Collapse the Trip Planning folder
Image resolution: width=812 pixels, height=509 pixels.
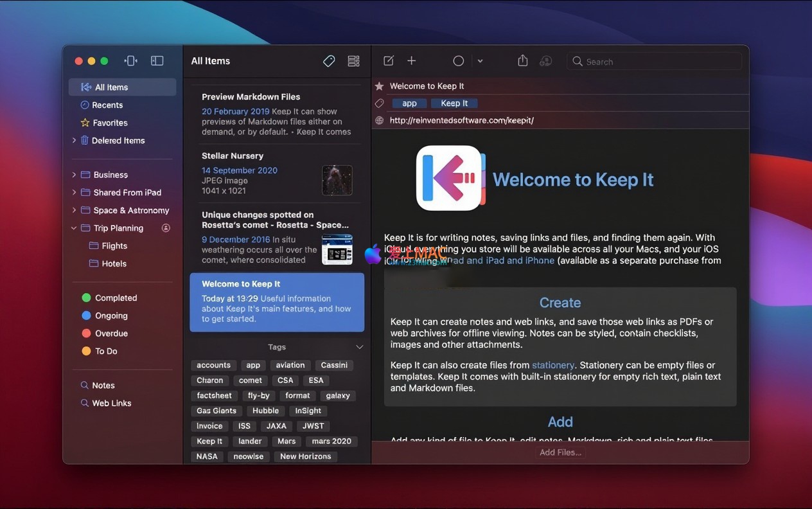tap(75, 228)
